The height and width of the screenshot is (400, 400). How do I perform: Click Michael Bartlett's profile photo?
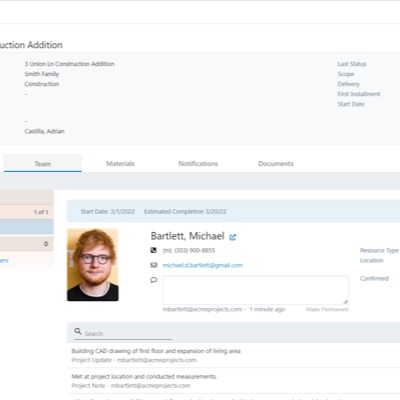click(x=93, y=265)
